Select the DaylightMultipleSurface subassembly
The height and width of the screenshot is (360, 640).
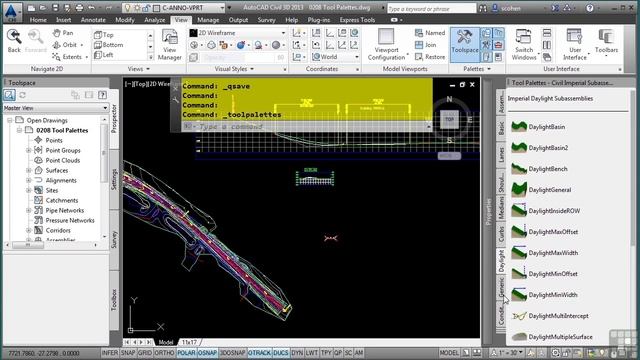(x=552, y=337)
